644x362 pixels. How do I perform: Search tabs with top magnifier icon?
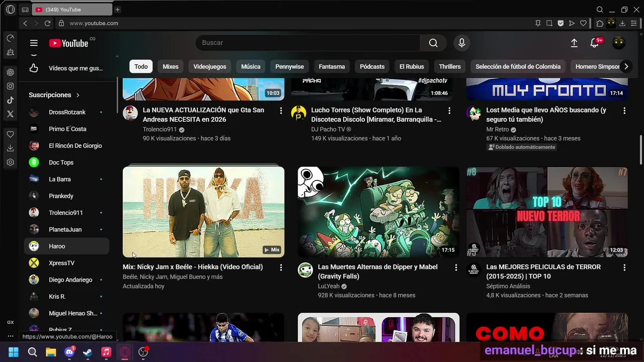[x=600, y=10]
